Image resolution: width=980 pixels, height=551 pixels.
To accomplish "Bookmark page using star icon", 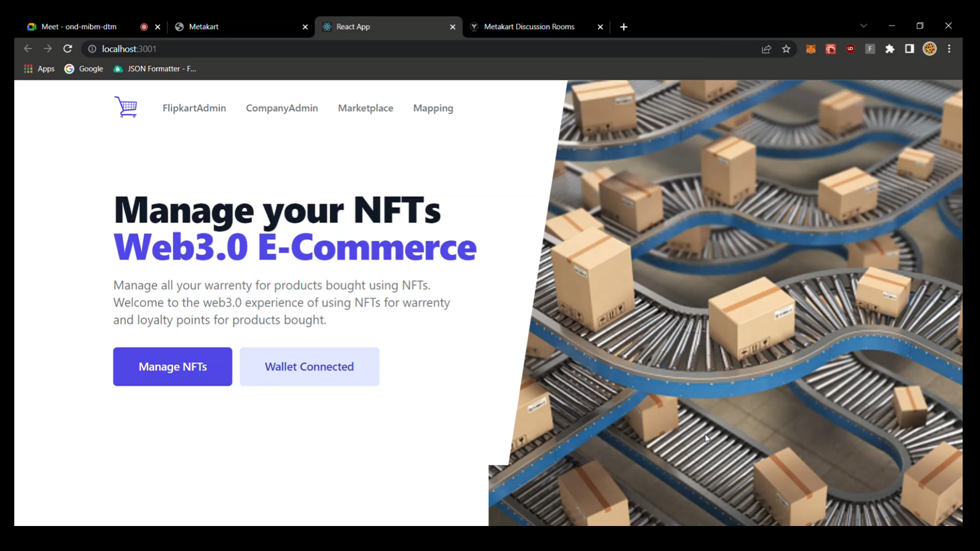I will pyautogui.click(x=786, y=49).
